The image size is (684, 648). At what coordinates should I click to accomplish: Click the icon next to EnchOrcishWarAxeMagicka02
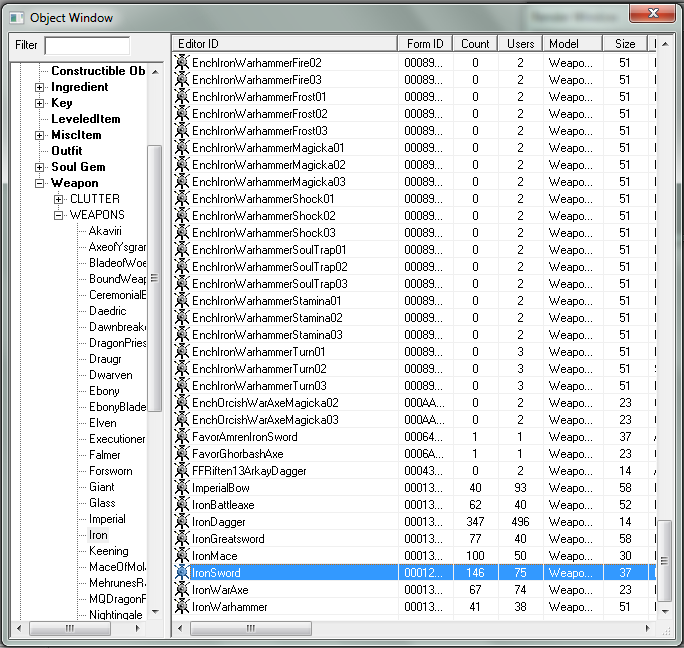pyautogui.click(x=181, y=403)
